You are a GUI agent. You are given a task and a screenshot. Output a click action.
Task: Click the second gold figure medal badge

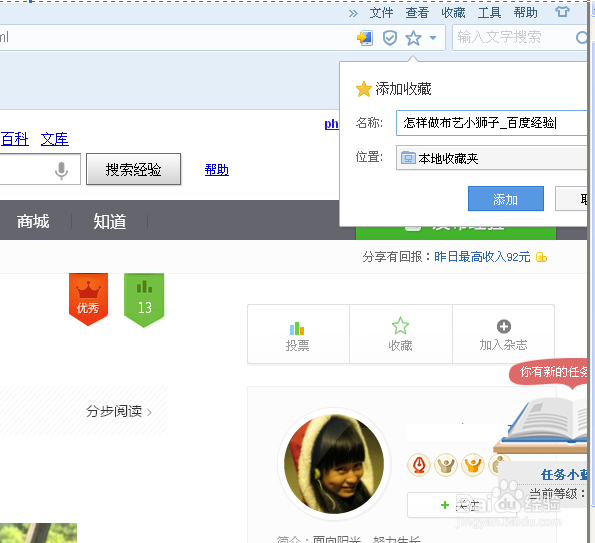coord(446,465)
